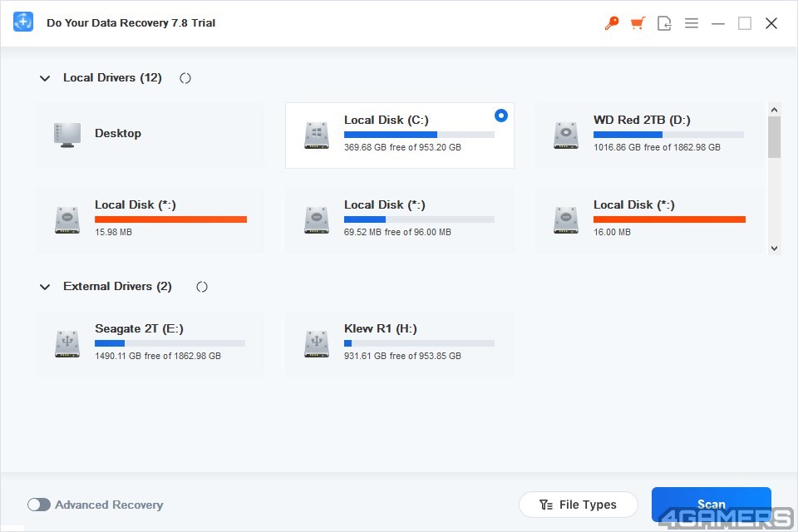Toggle the Advanced Recovery switch

[39, 505]
